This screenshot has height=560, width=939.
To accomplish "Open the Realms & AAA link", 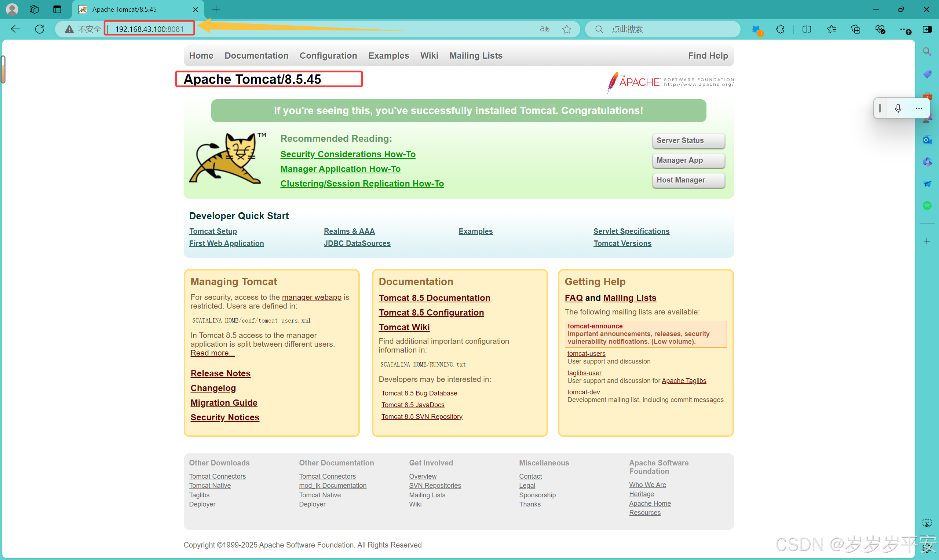I will [349, 231].
